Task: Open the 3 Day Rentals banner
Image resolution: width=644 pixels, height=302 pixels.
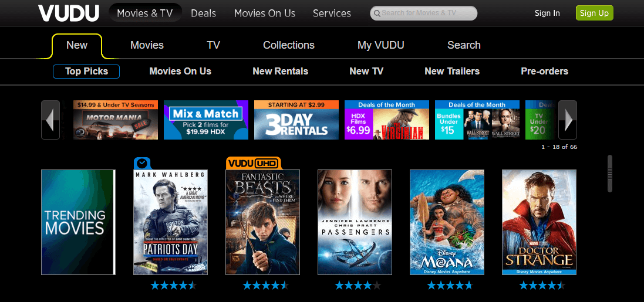Action: 296,120
